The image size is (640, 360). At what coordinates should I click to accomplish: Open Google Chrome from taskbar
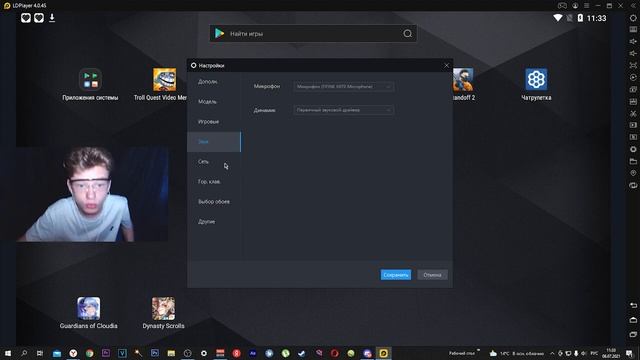click(89, 353)
